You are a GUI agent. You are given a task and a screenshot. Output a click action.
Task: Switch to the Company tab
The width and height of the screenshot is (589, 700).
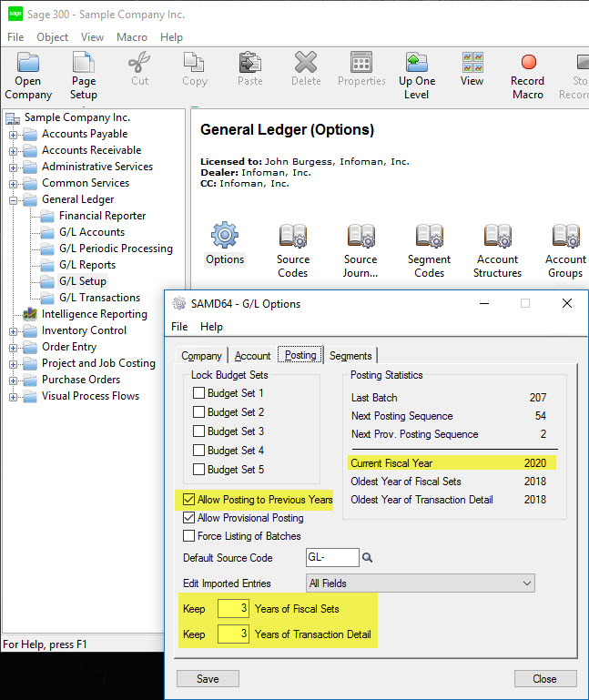[201, 356]
